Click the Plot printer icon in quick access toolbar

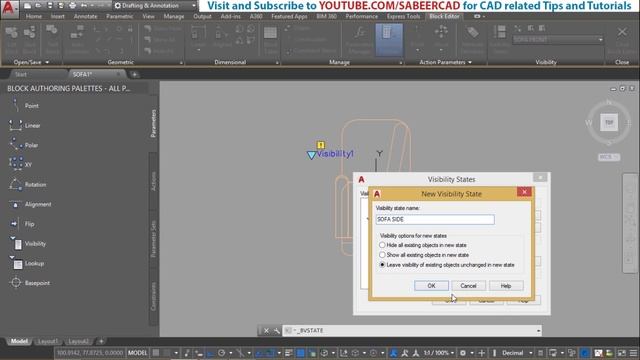point(73,6)
